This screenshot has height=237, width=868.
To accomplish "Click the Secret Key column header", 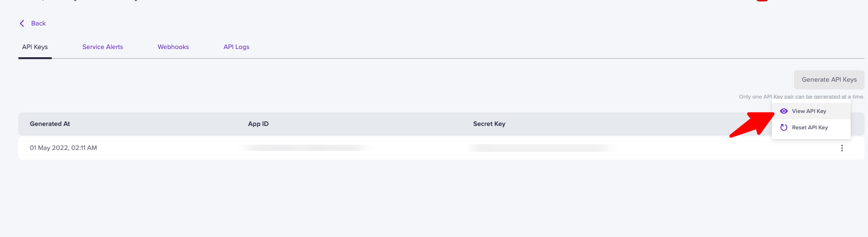I will pos(489,124).
